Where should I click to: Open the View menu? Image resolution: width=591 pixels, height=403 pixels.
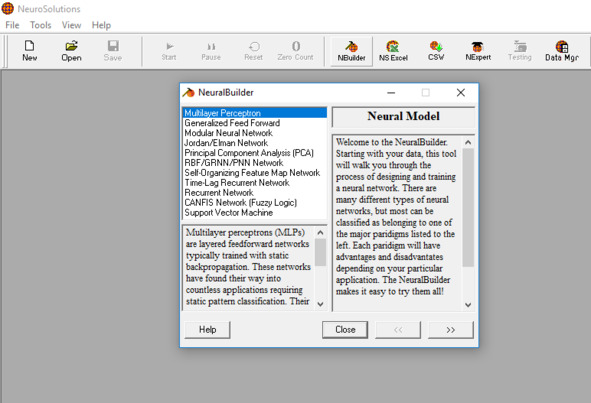[x=71, y=25]
